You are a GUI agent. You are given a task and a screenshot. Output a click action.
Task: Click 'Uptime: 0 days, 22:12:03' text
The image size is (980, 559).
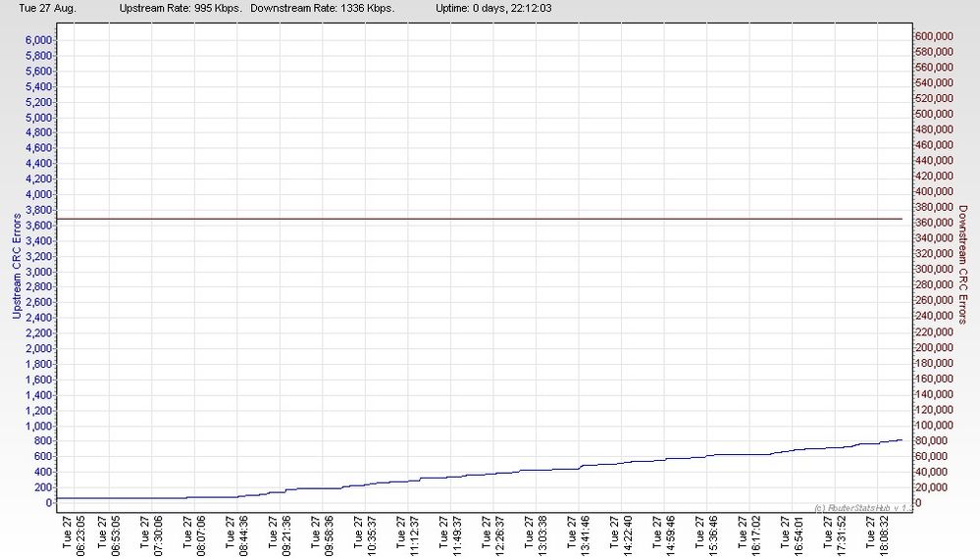(x=493, y=8)
